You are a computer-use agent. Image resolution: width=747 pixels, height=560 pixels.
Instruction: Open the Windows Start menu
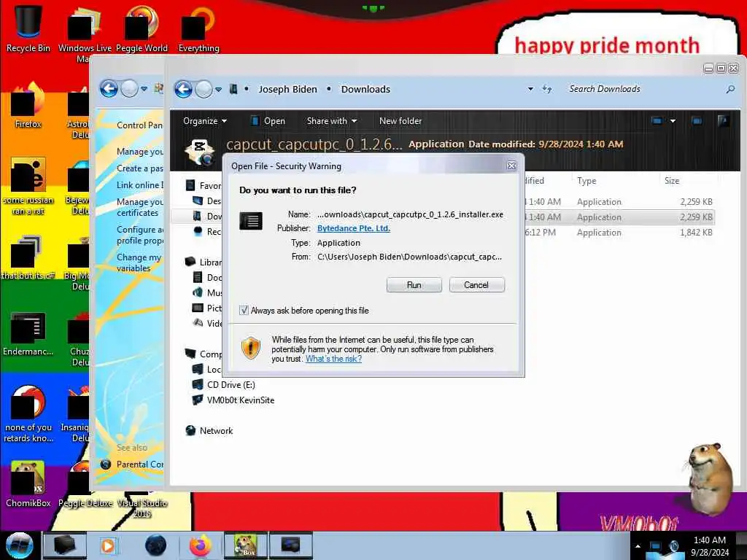(19, 545)
